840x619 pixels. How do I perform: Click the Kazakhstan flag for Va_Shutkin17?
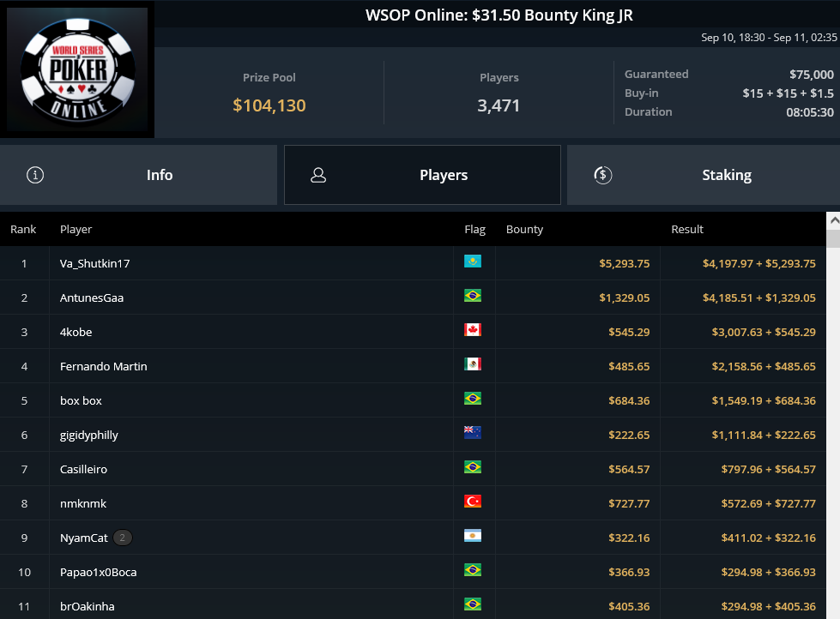(x=473, y=261)
